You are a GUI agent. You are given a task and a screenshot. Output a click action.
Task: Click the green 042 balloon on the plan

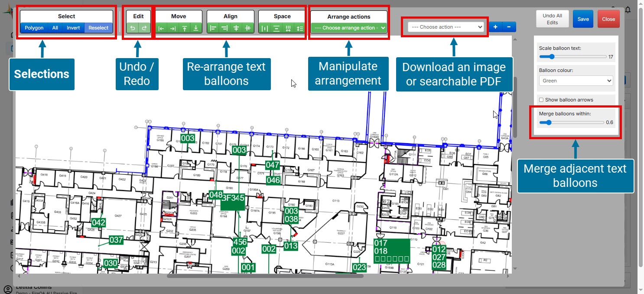[99, 222]
